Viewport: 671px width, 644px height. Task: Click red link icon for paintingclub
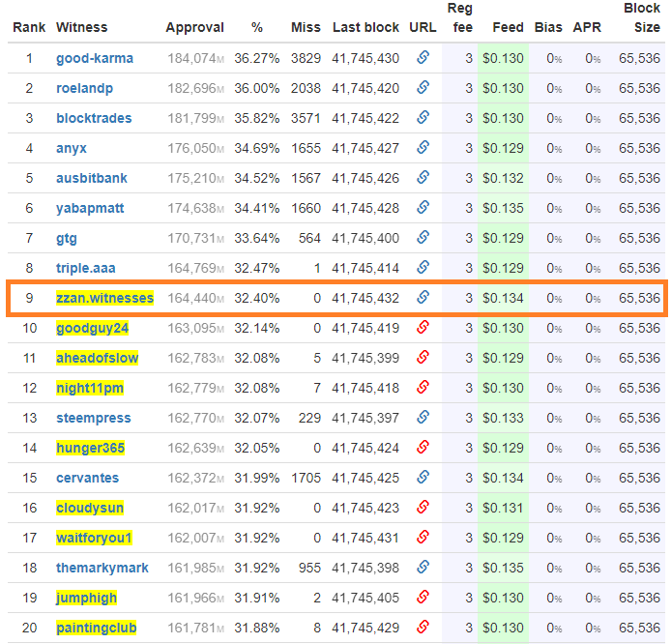click(423, 628)
